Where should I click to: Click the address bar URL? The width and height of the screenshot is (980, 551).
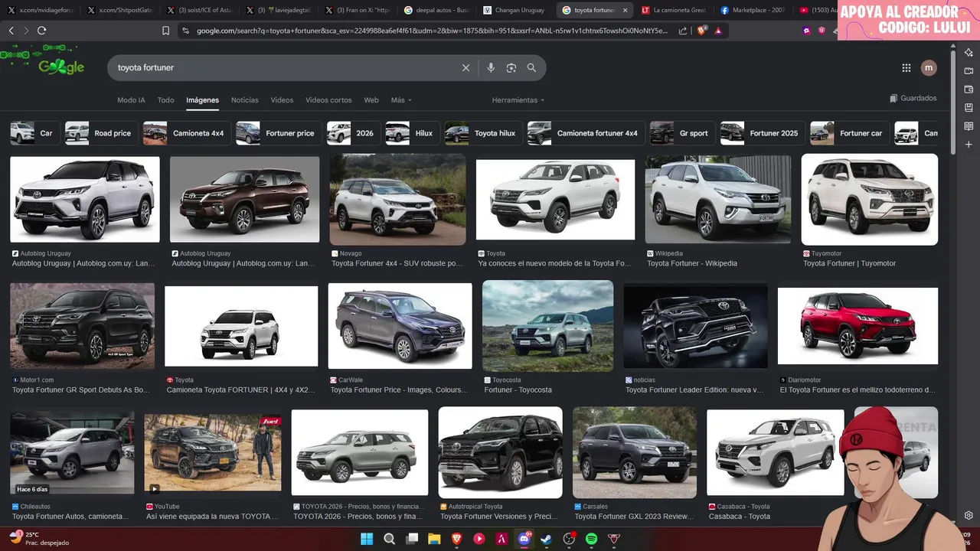(431, 31)
